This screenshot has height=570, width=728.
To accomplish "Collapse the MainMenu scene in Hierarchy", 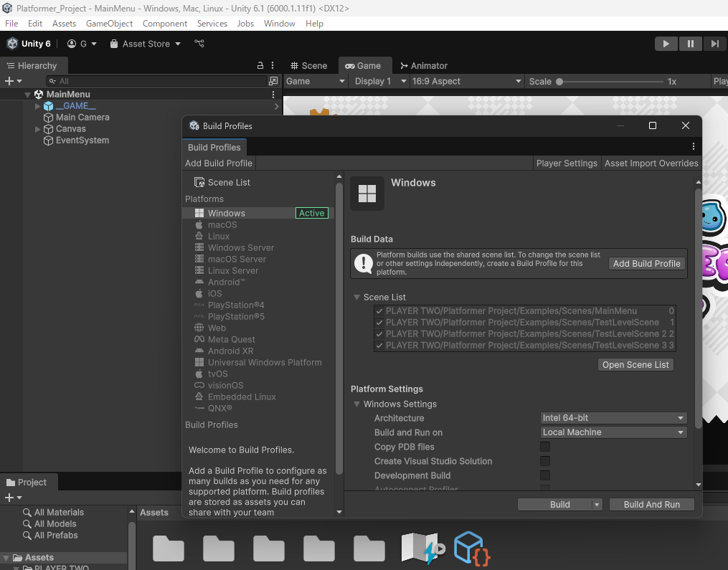I will pyautogui.click(x=27, y=95).
